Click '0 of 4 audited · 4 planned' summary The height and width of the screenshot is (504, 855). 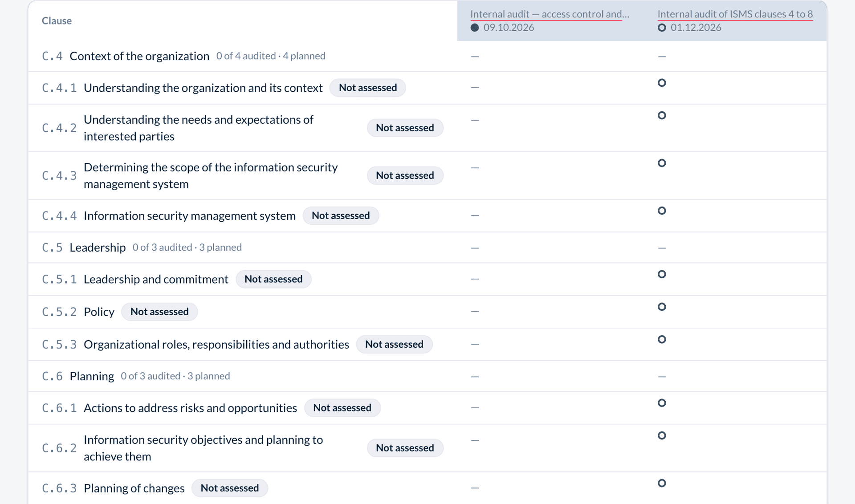(271, 56)
